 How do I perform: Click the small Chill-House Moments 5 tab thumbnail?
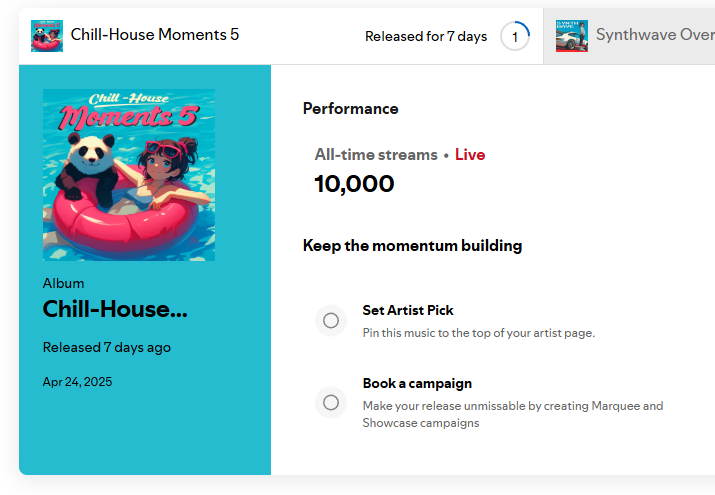click(47, 36)
